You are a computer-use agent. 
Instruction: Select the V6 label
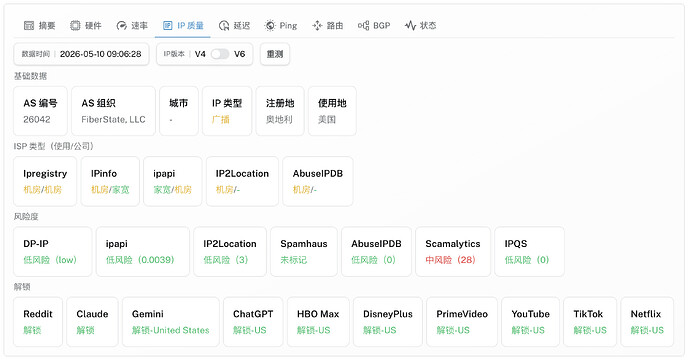click(x=239, y=54)
